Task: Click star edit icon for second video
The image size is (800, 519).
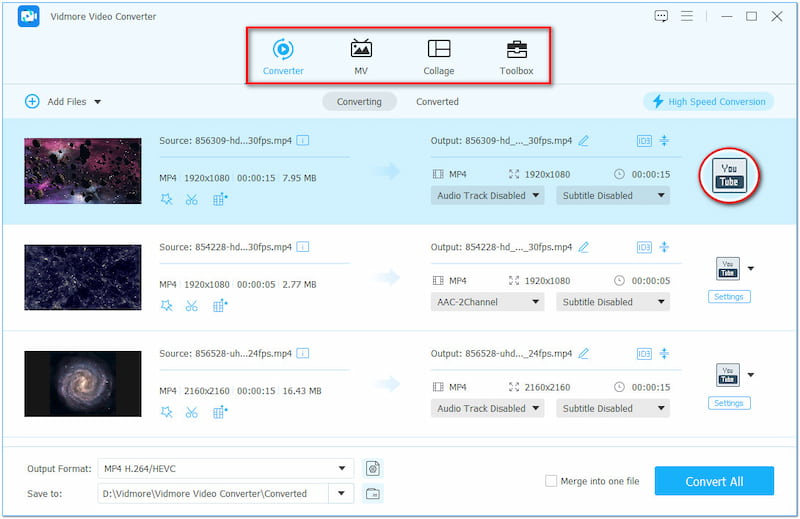Action: [166, 305]
